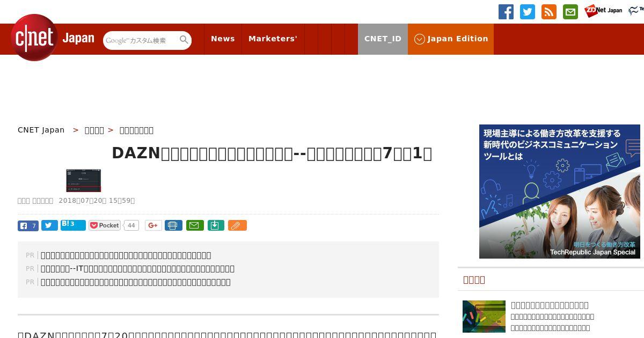
Task: Open the sidebar article thumbnail with the colorful image
Action: [x=484, y=317]
